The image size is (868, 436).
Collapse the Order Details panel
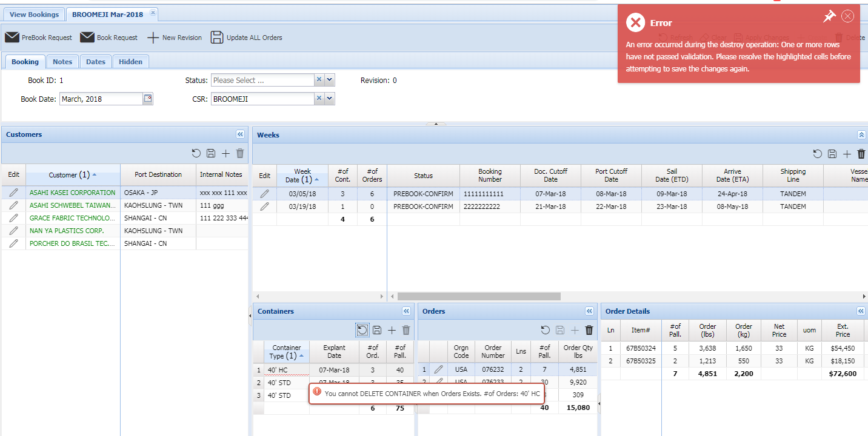(861, 311)
